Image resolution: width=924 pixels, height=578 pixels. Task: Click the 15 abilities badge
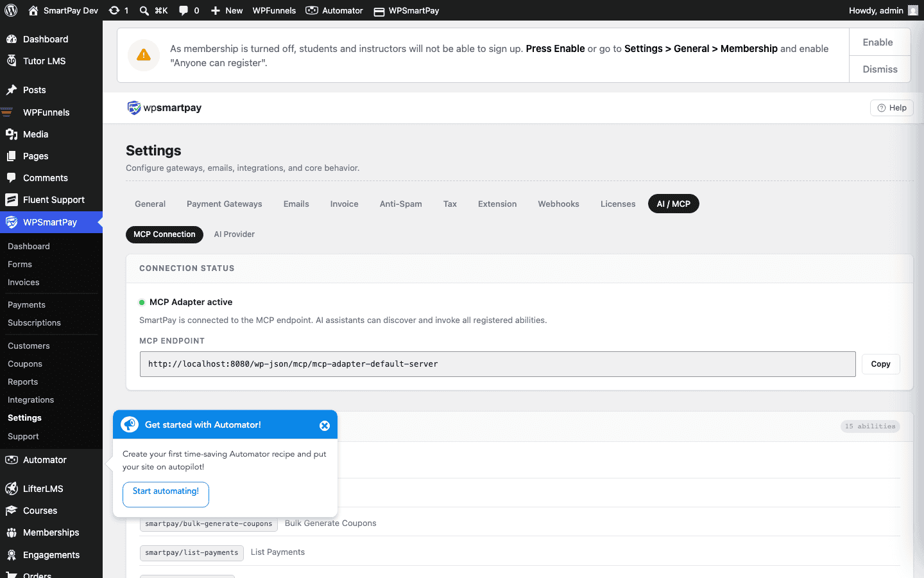coord(870,426)
